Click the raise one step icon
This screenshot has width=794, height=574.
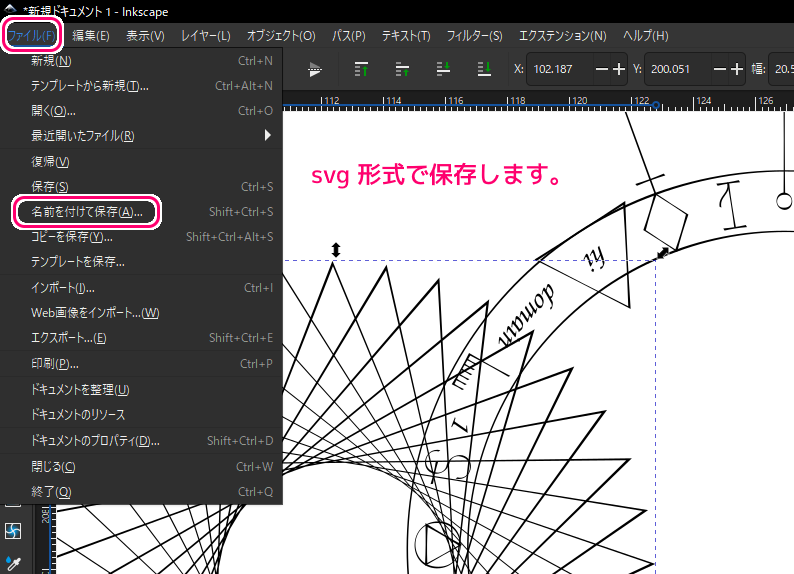(x=402, y=69)
